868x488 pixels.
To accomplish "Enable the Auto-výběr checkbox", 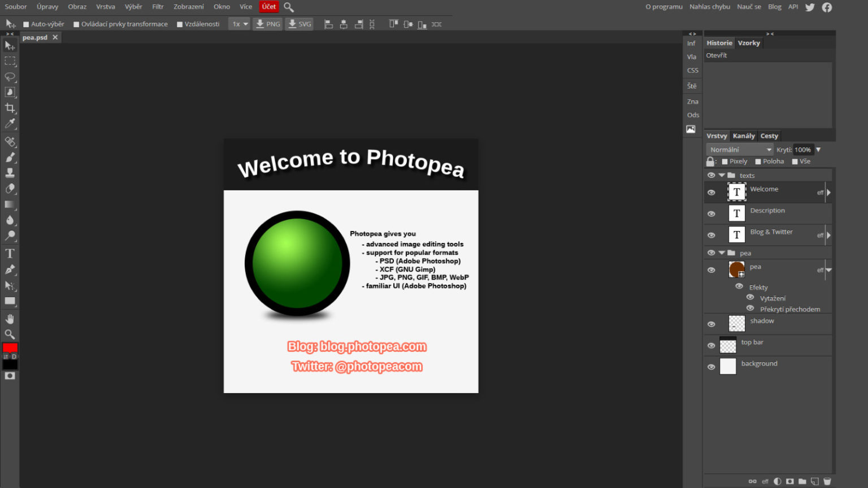I will point(25,24).
